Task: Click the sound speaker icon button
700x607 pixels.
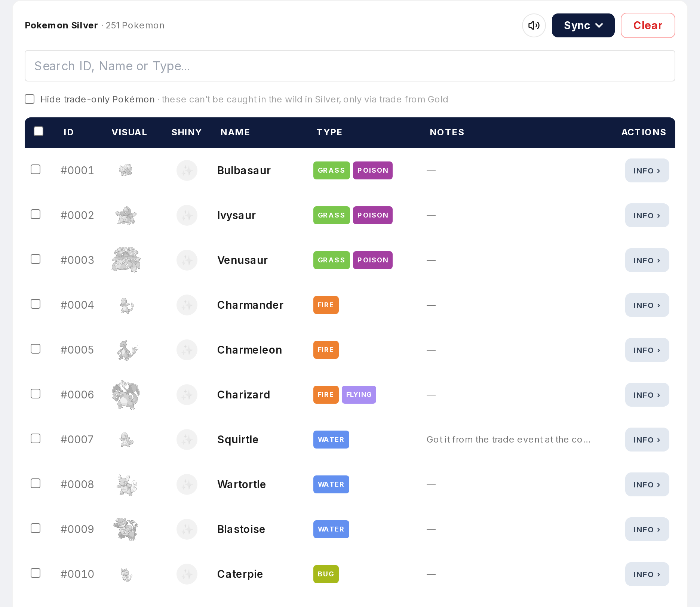Action: (x=534, y=25)
